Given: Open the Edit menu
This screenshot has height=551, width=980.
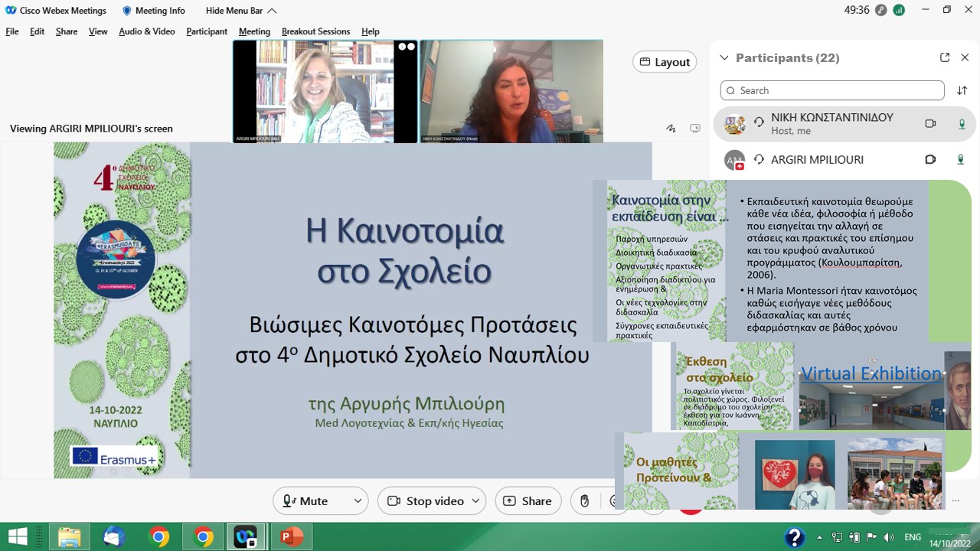Looking at the screenshot, I should coord(37,31).
